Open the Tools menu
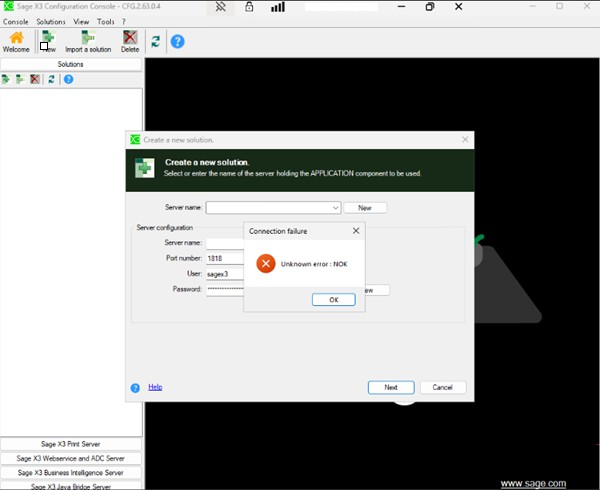Viewport: 601px width, 492px height. click(106, 22)
